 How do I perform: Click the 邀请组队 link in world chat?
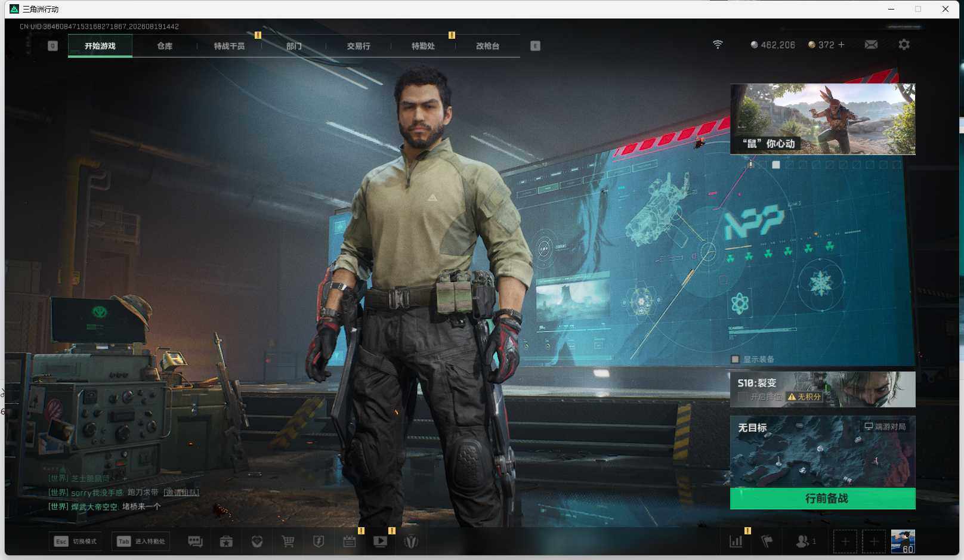(x=181, y=493)
